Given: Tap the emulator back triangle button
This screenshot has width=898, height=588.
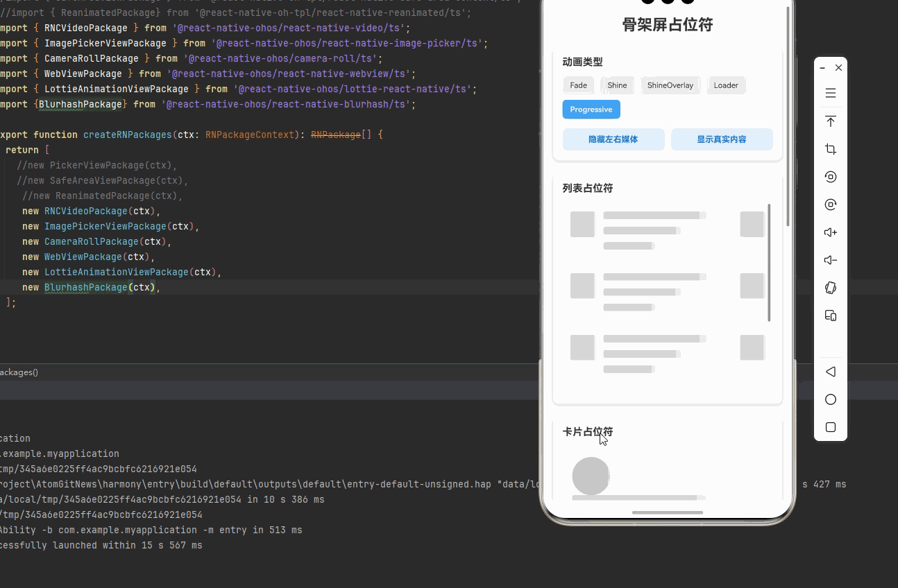Looking at the screenshot, I should (x=831, y=372).
